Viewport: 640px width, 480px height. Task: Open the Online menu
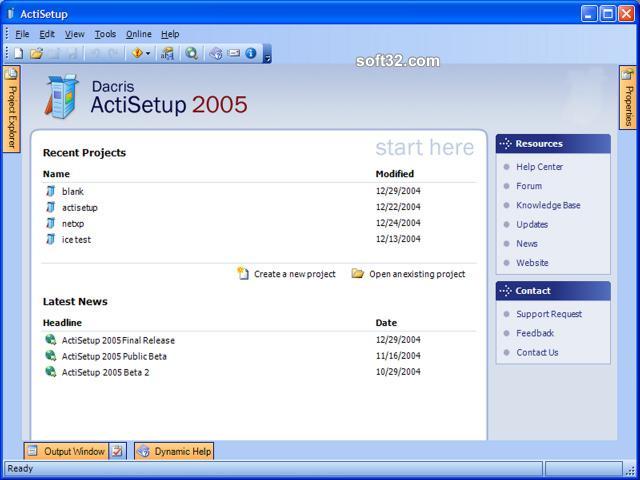(x=139, y=34)
